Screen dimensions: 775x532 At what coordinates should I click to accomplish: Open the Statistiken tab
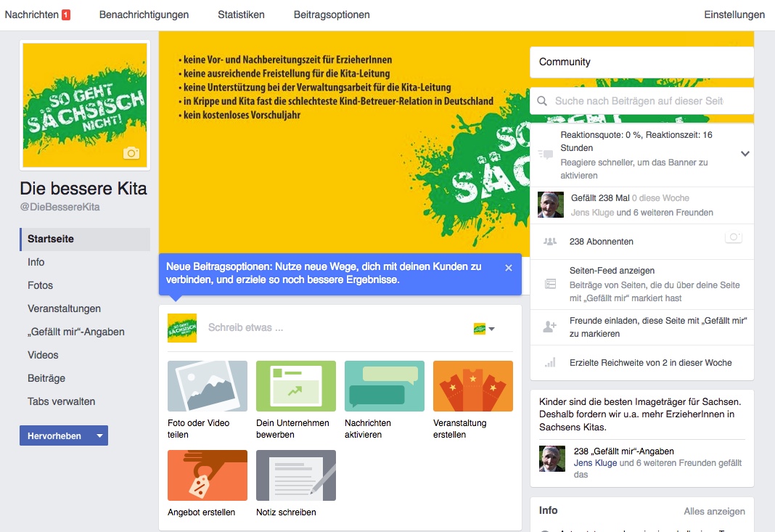(241, 15)
